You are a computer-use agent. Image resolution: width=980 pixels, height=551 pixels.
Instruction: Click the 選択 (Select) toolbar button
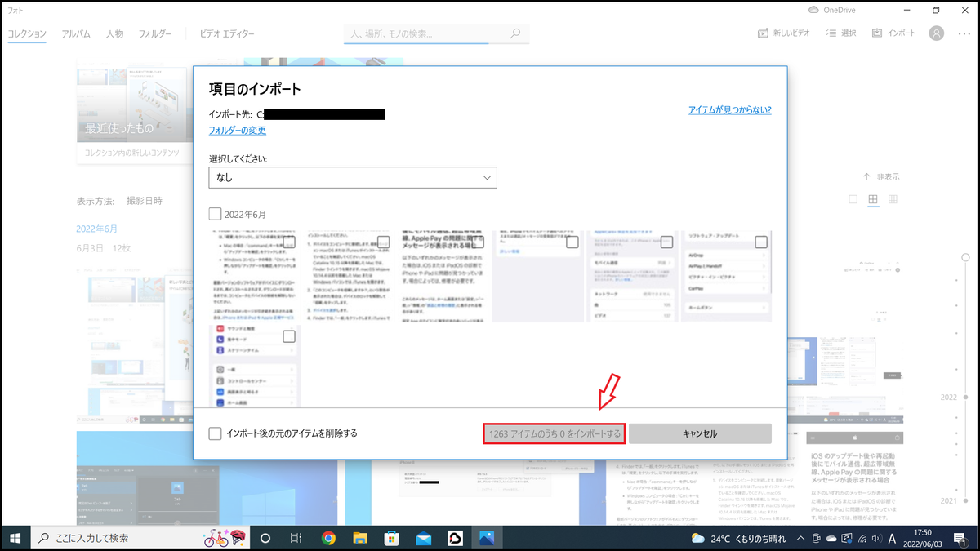pyautogui.click(x=841, y=33)
